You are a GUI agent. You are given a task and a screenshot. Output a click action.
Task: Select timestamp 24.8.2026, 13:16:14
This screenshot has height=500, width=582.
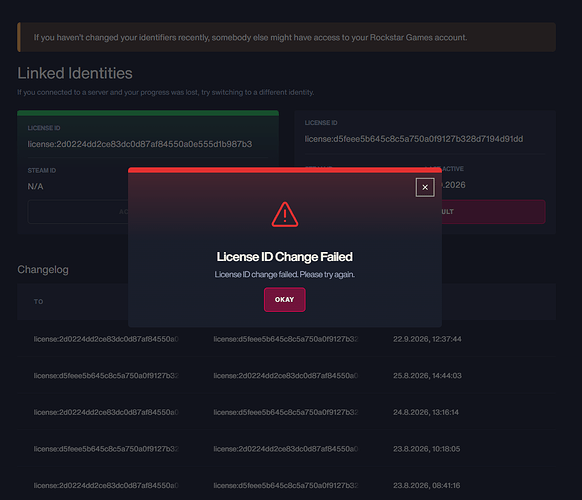426,412
